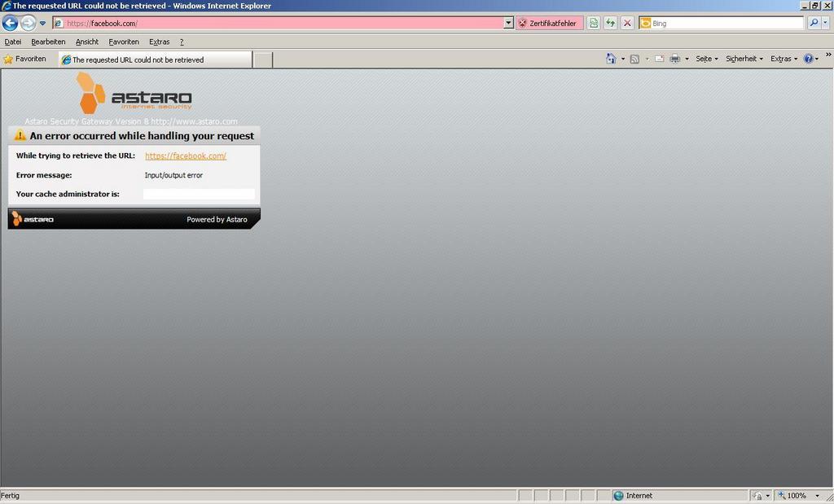834x504 pixels.
Task: Click the Internet zone globe in status bar
Action: (x=619, y=496)
